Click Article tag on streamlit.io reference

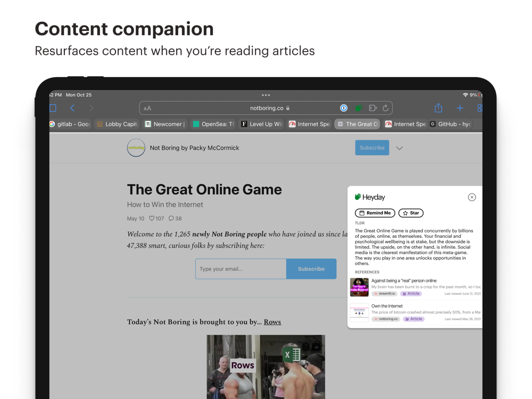point(411,294)
